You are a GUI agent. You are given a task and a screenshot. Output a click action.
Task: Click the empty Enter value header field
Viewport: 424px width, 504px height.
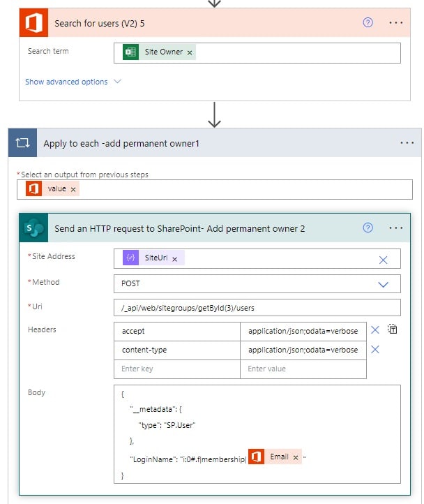point(303,369)
